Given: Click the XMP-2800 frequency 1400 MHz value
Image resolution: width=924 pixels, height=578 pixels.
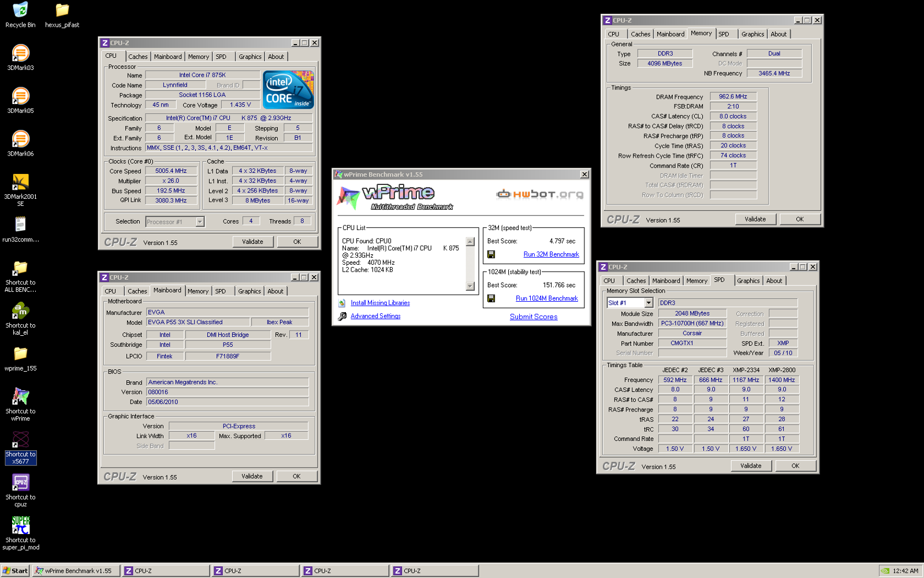Looking at the screenshot, I should (x=781, y=380).
